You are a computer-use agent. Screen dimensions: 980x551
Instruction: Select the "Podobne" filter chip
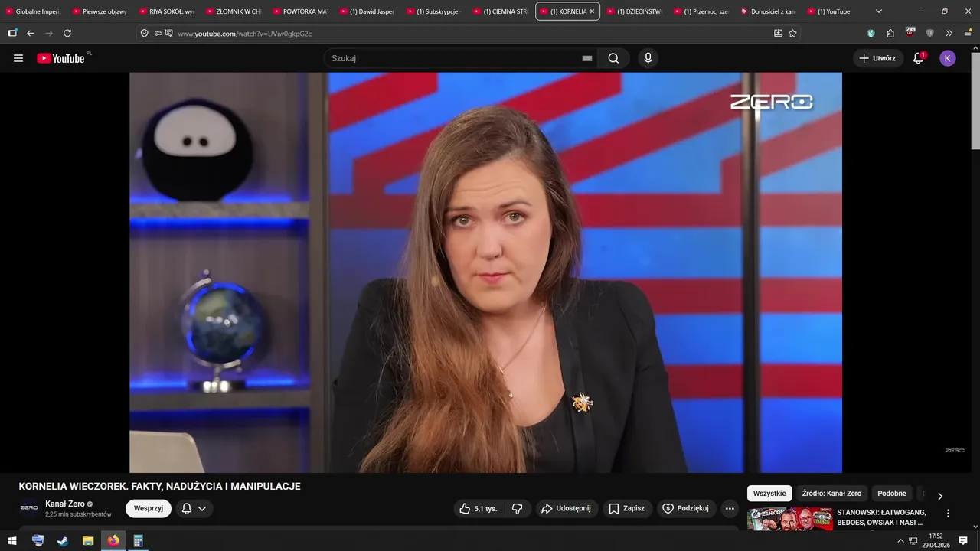tap(892, 494)
